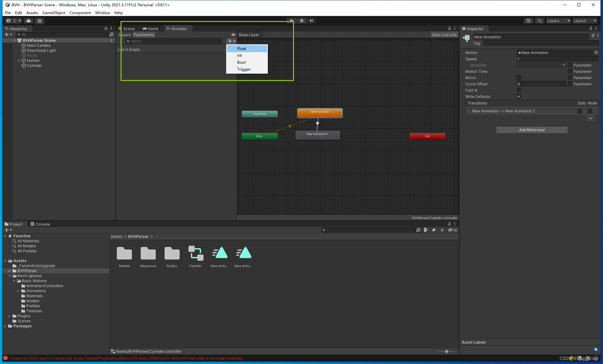Select the New Animation 2 state node
The width and height of the screenshot is (603, 364).
(318, 135)
